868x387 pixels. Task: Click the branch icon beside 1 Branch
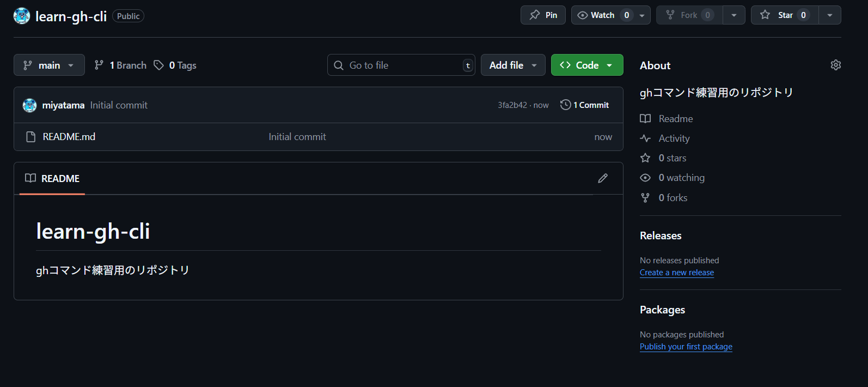(99, 65)
